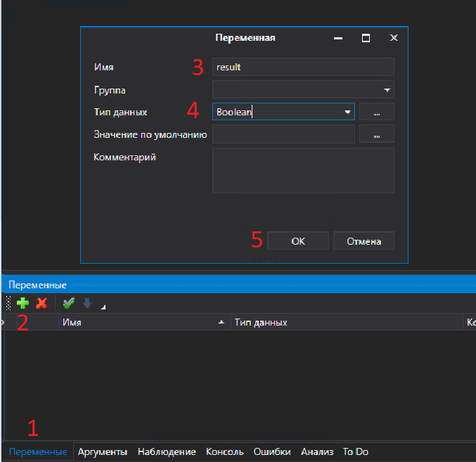This screenshot has height=462, width=476.
Task: Expand the Группа dropdown list
Action: coord(387,89)
